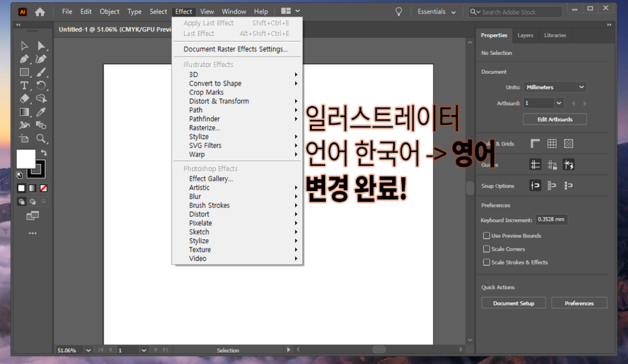The width and height of the screenshot is (628, 364).
Task: Enable Use Preview Bounds checkbox
Action: (486, 236)
